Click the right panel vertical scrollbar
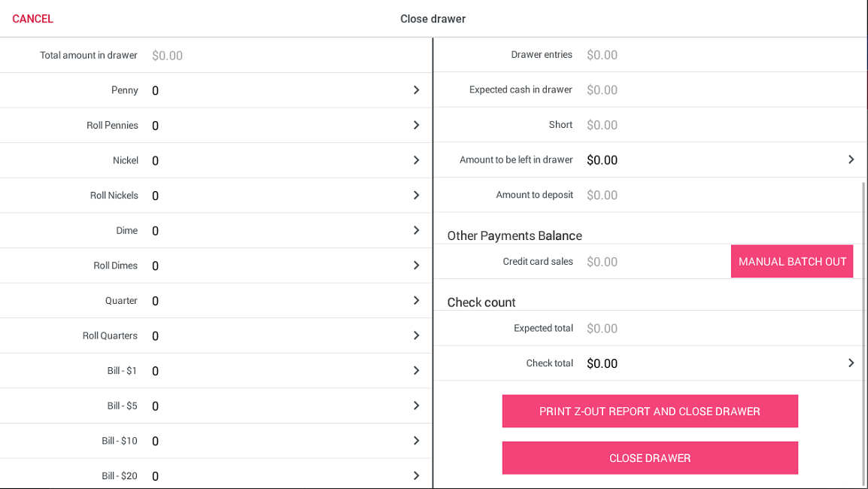Image resolution: width=868 pixels, height=489 pixels. [x=863, y=331]
